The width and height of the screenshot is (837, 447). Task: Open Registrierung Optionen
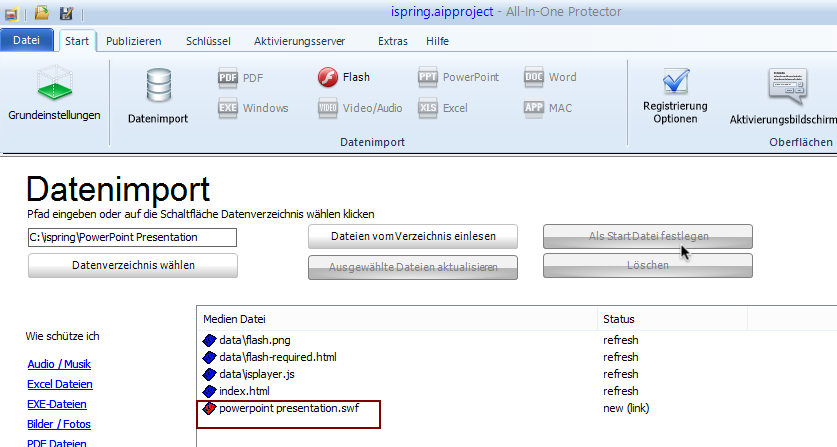[x=675, y=98]
